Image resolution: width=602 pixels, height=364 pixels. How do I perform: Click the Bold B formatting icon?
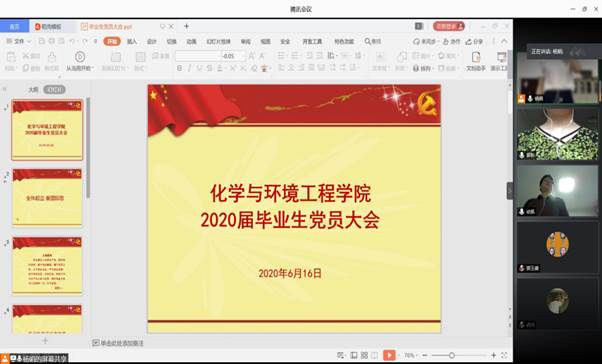179,68
